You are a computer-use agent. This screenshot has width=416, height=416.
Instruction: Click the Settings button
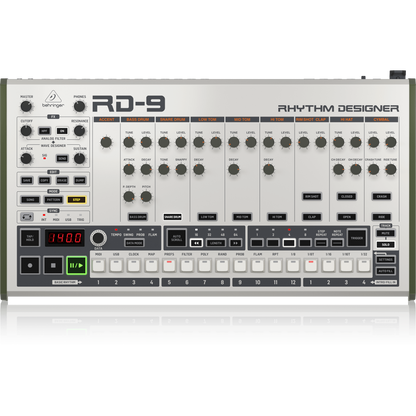tap(386, 259)
